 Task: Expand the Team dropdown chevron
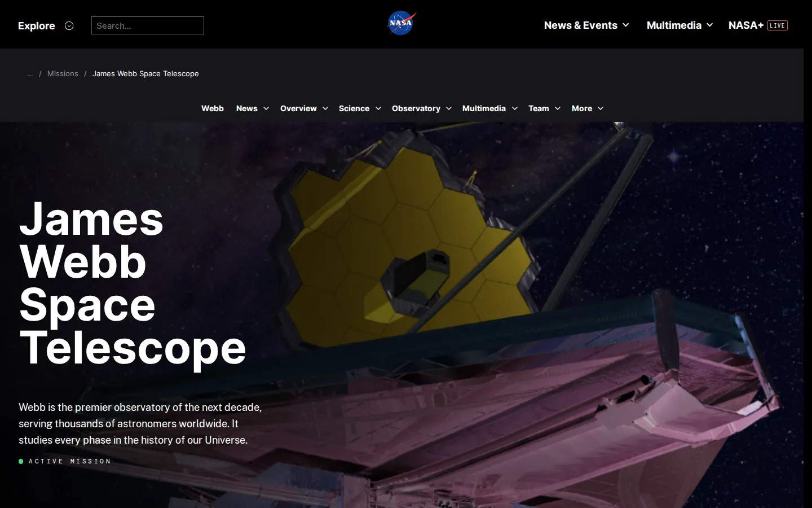click(558, 108)
